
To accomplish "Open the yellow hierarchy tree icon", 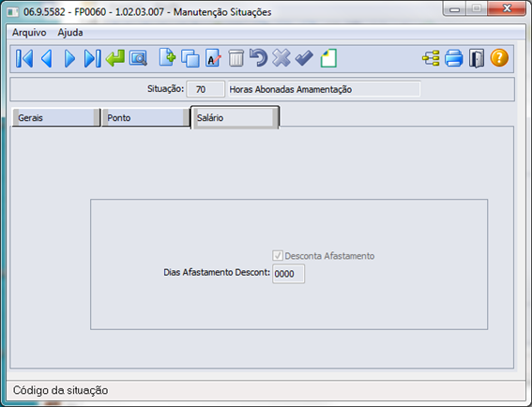I will 431,58.
